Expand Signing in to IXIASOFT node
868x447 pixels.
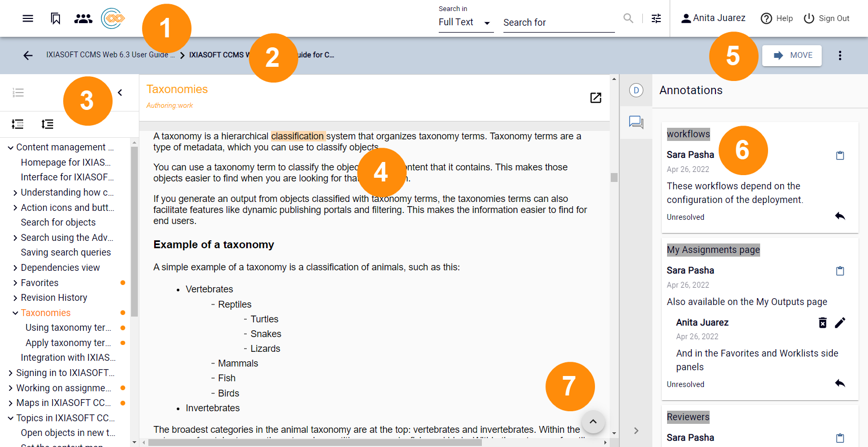(x=11, y=373)
